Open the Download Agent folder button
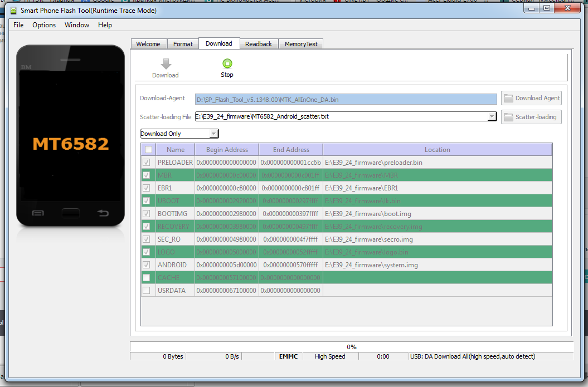Screen dimensions: 588x387 [531, 98]
